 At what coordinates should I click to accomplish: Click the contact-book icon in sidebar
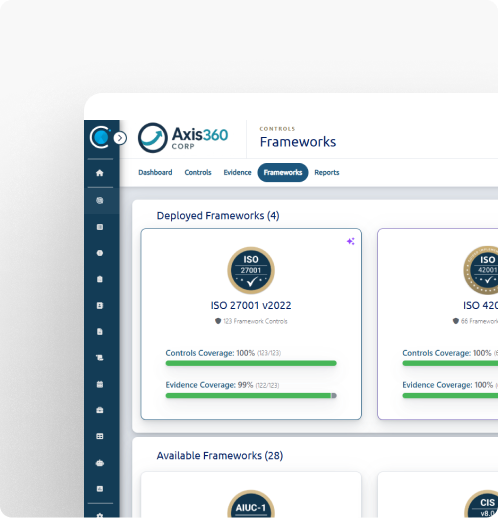click(100, 305)
